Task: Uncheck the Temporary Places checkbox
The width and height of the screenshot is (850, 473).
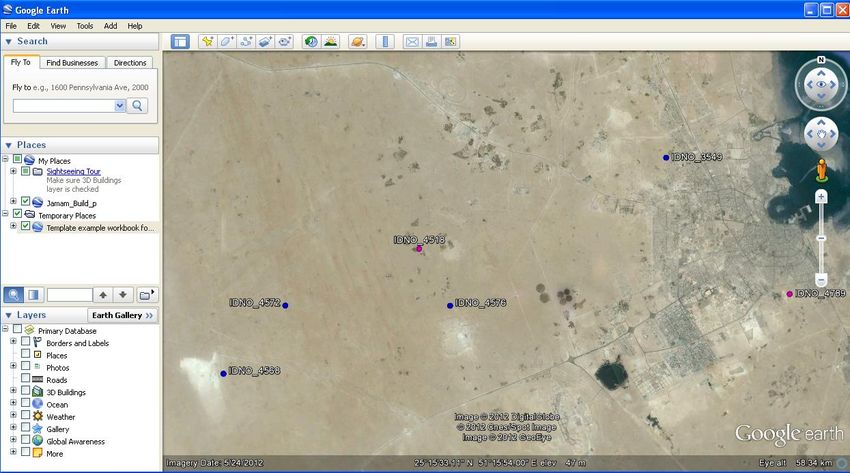Action: click(17, 214)
